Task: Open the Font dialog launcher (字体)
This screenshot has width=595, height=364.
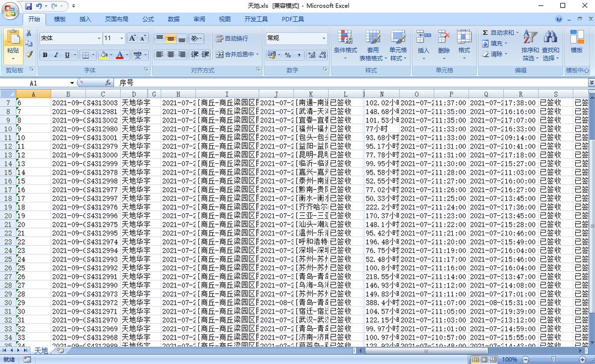Action: point(146,70)
